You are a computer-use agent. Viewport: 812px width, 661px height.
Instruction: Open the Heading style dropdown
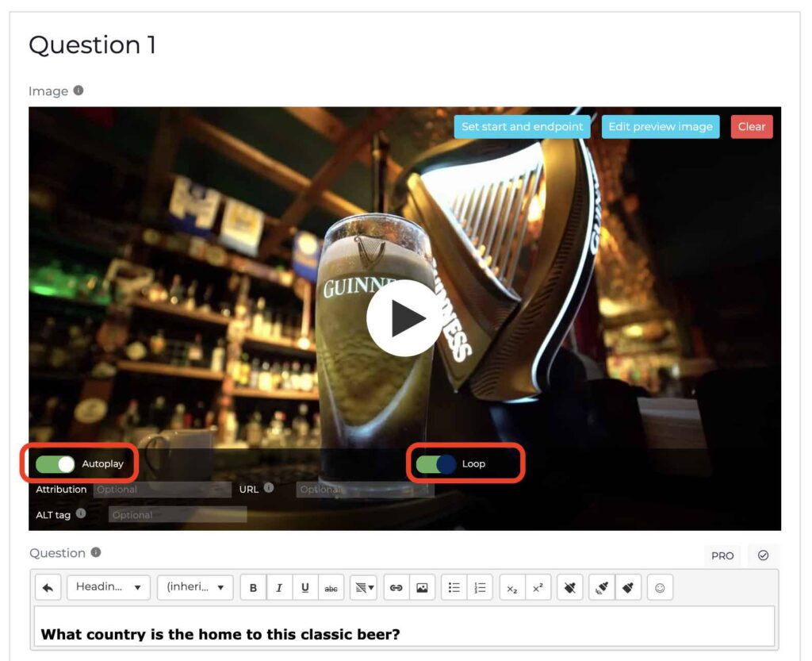tap(108, 587)
